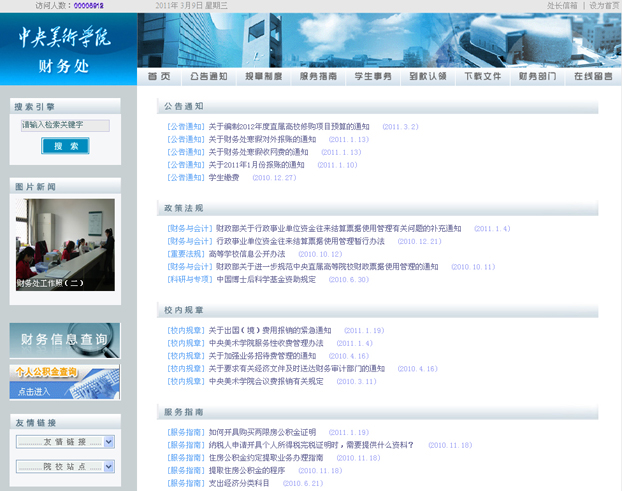Click the 搜索 search button

point(65,146)
